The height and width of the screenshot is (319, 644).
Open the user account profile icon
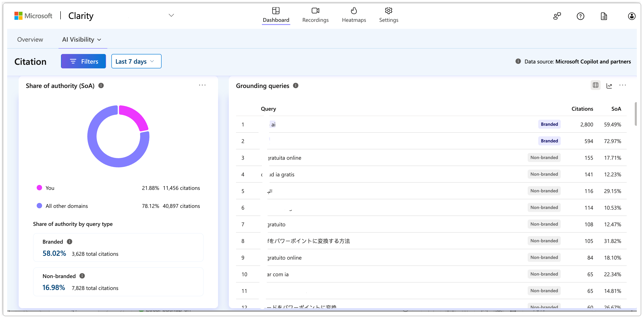pyautogui.click(x=631, y=16)
